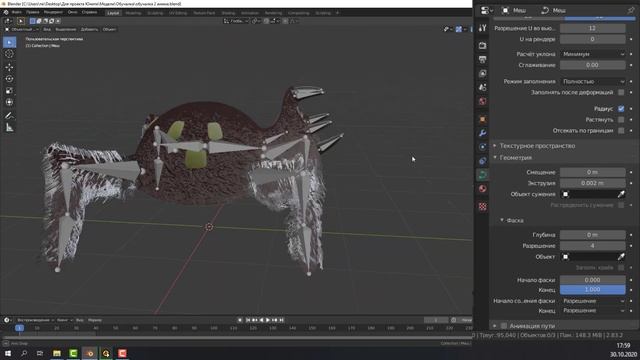The width and height of the screenshot is (640, 360).
Task: Open the Active Tool properties tab
Action: pyautogui.click(x=482, y=28)
